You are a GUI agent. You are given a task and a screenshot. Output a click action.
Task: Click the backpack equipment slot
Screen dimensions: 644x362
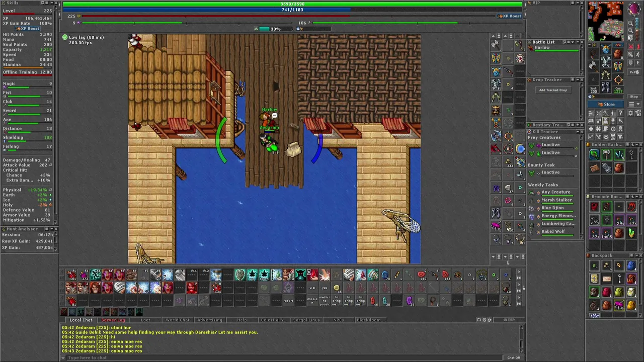coord(618,54)
